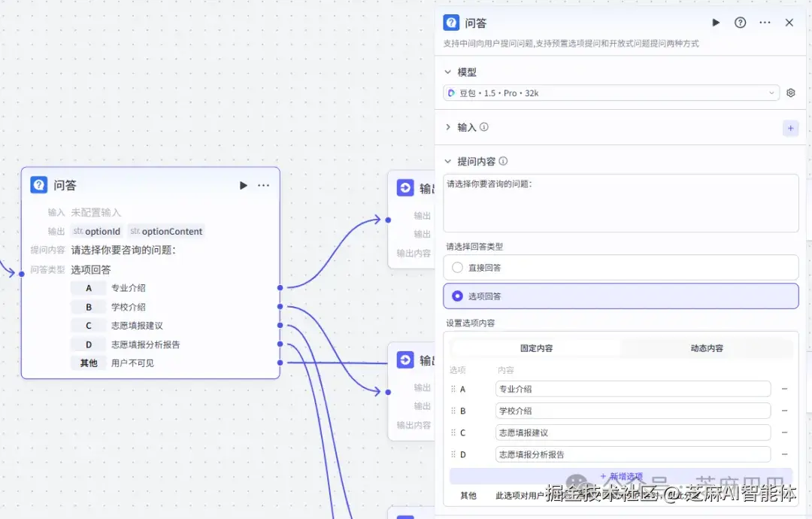Click option B 学校介绍 row in canvas node
812x519 pixels.
(108, 307)
